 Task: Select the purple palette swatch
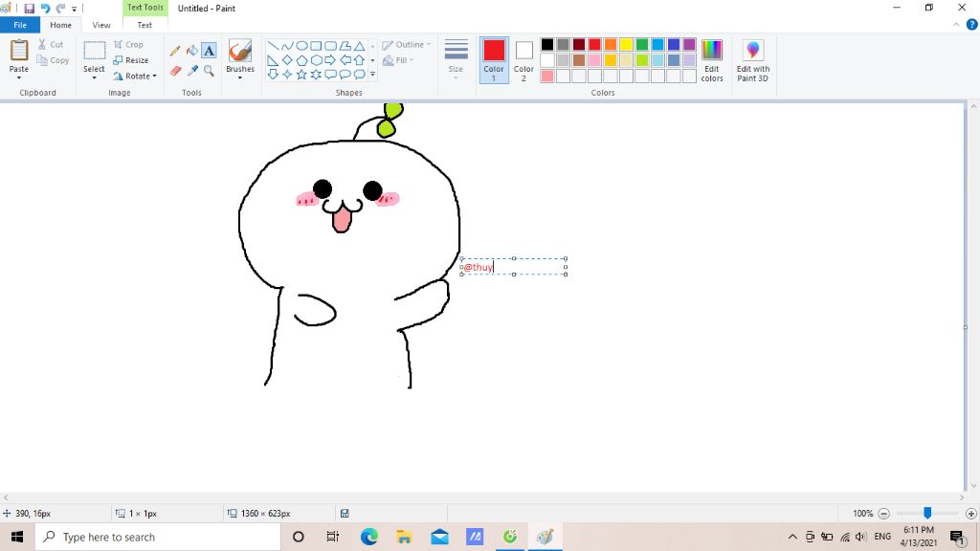[689, 44]
